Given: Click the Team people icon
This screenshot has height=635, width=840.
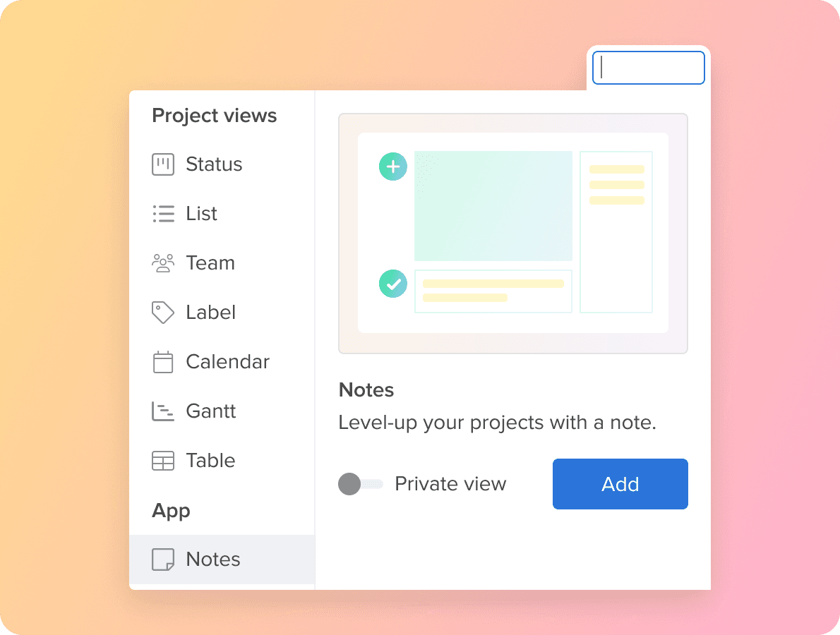Looking at the screenshot, I should point(163,263).
